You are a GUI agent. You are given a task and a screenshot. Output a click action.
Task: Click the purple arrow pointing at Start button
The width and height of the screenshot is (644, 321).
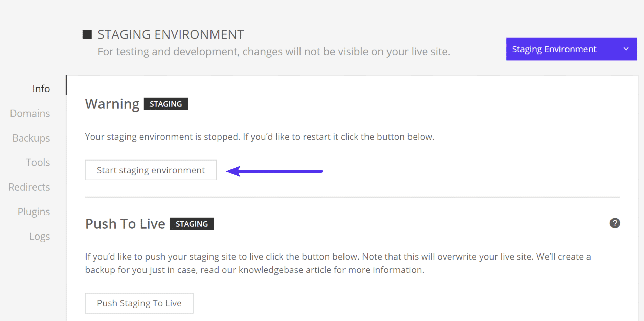pyautogui.click(x=274, y=171)
